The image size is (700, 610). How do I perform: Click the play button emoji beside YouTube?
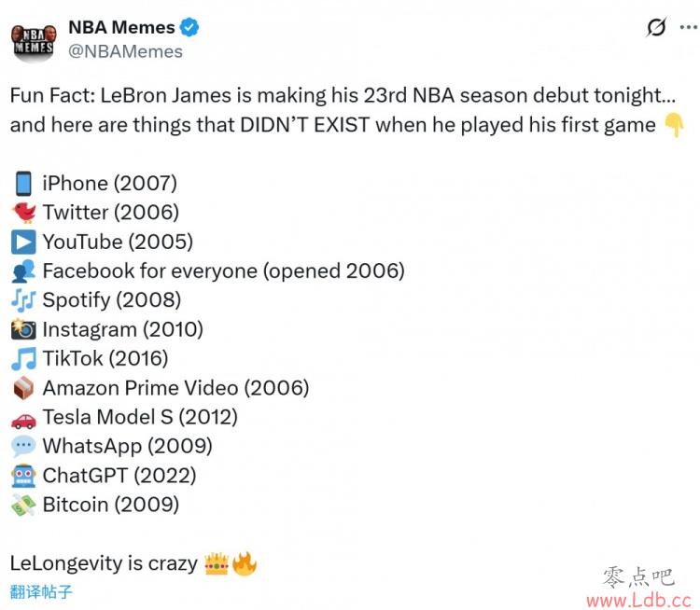coord(23,242)
